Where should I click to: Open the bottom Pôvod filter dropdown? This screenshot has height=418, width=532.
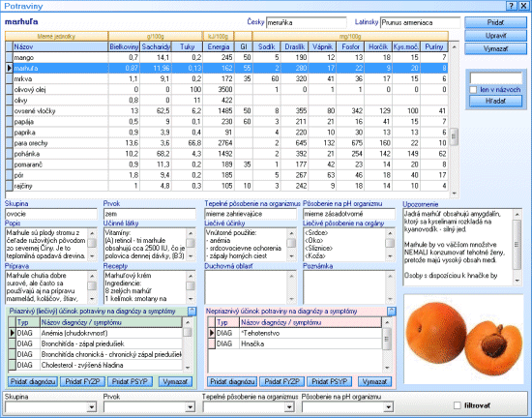tap(190, 406)
